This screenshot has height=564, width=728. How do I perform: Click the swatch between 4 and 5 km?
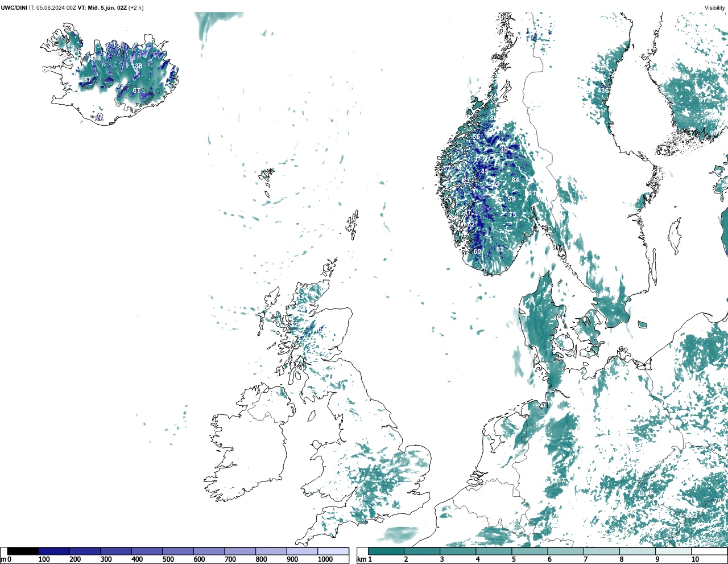click(494, 551)
